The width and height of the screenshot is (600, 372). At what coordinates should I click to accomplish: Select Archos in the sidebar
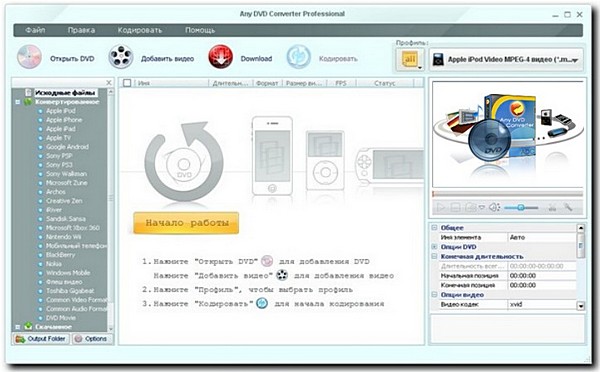pyautogui.click(x=55, y=192)
